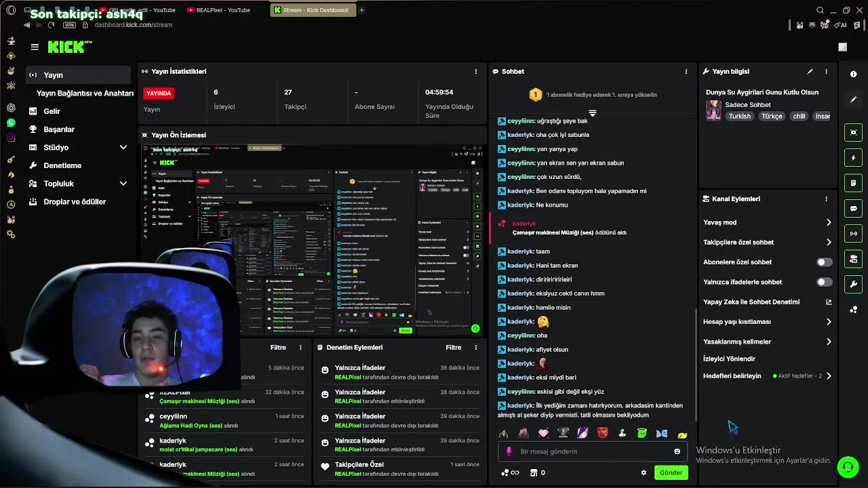Open Yayın Bağlantısı ve Anahtarı page

tap(85, 94)
